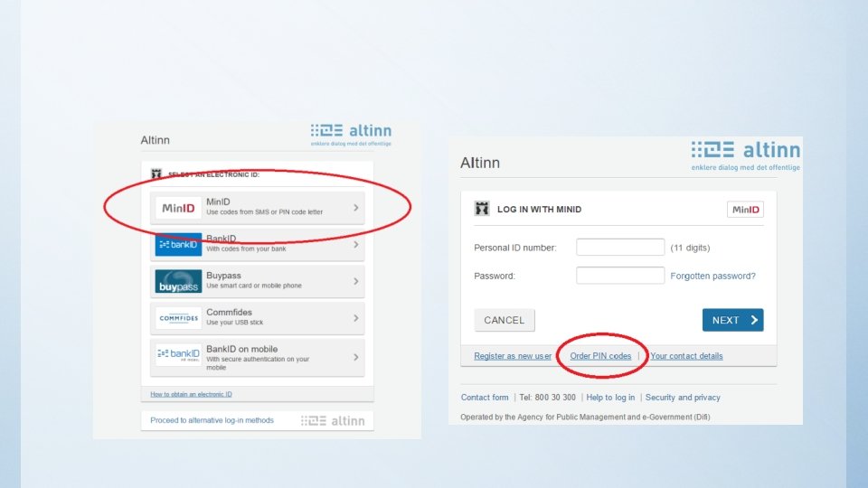The height and width of the screenshot is (488, 868).
Task: Choose BankID on mobile login
Action: pyautogui.click(x=258, y=358)
